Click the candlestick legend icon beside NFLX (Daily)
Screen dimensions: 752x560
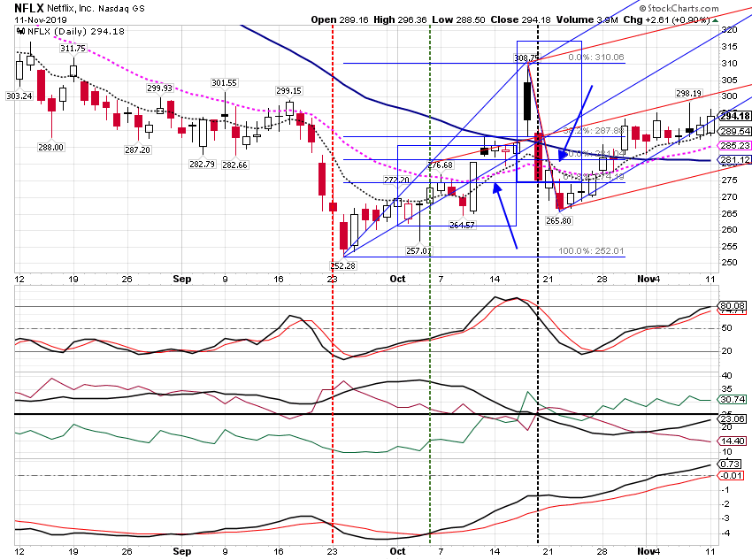tap(20, 32)
